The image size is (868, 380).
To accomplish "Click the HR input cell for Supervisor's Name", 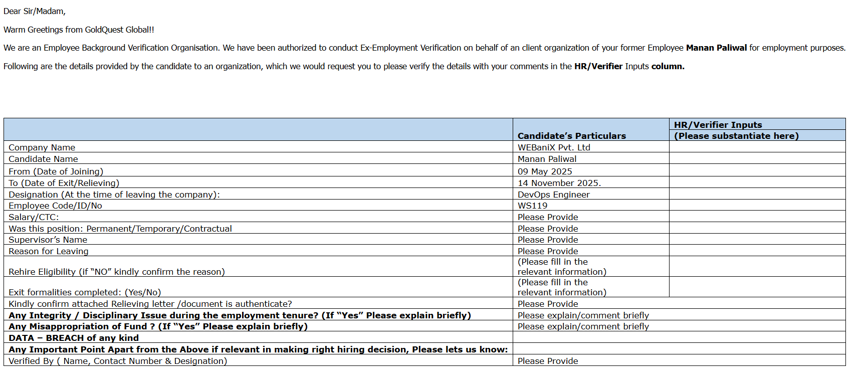I will tap(757, 239).
